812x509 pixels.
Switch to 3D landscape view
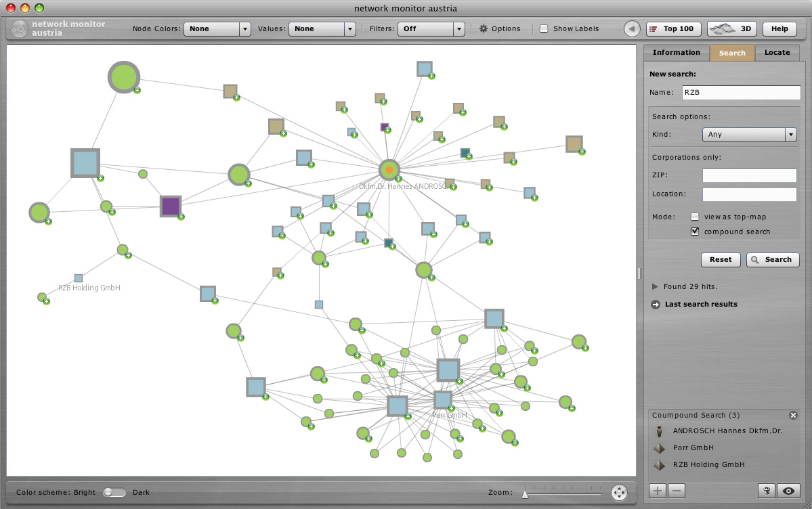point(731,29)
